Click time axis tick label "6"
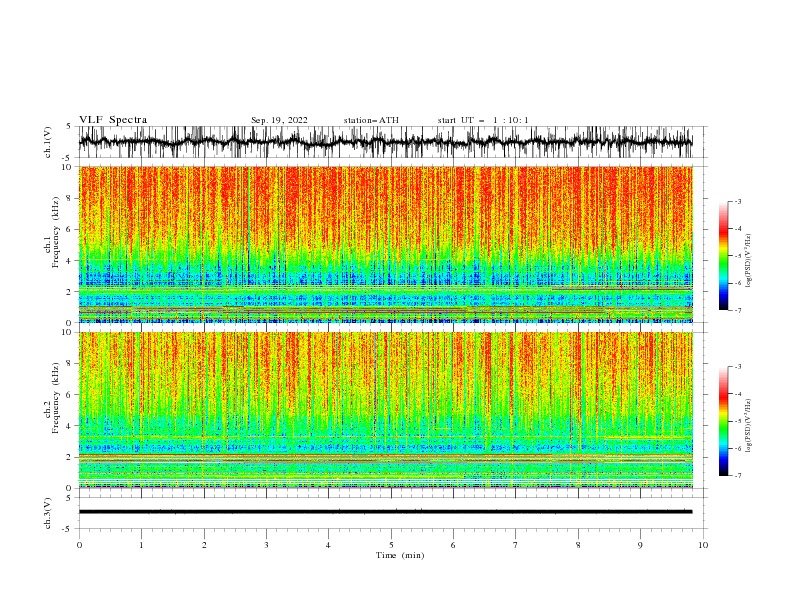The height and width of the screenshot is (612, 792). point(453,545)
